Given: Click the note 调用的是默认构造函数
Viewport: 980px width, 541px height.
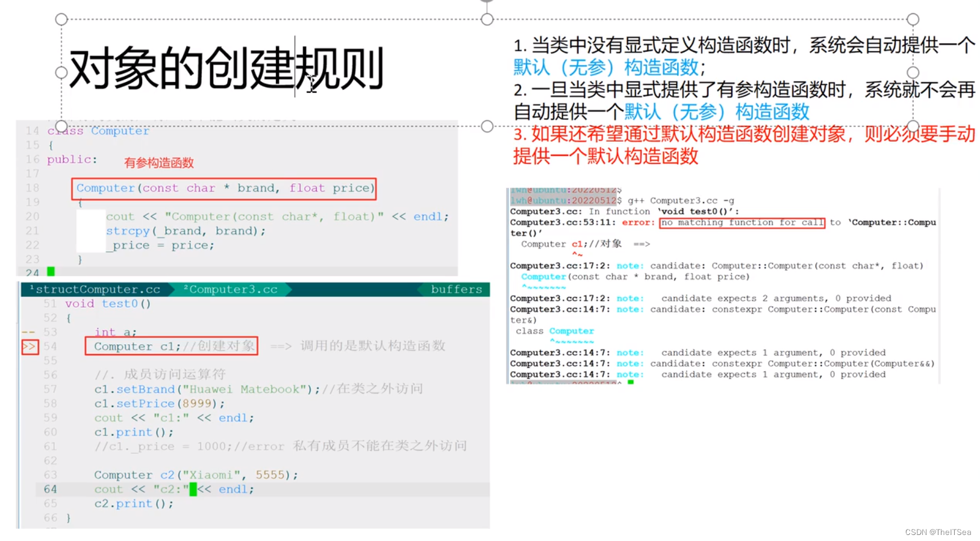Looking at the screenshot, I should tap(373, 346).
